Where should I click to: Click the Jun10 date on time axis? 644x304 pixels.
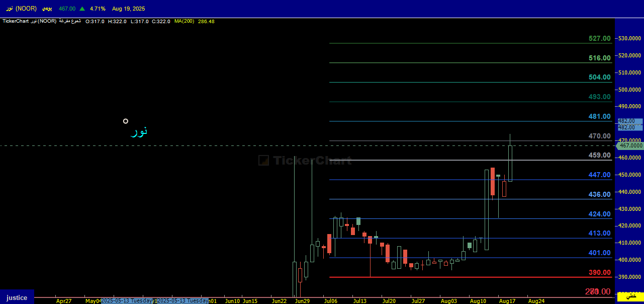click(x=232, y=301)
